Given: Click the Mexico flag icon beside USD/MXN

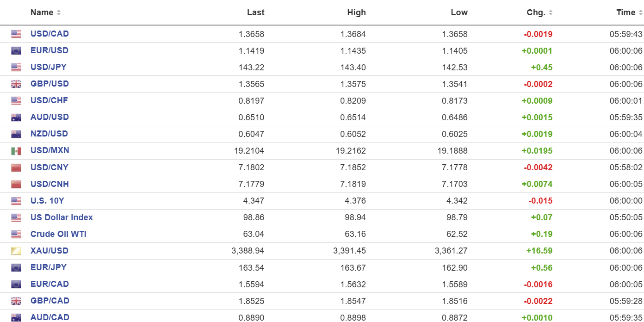Looking at the screenshot, I should point(16,150).
